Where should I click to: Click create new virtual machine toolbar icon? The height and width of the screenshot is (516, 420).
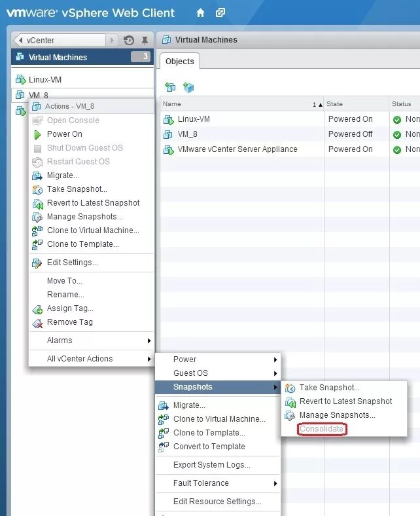click(170, 87)
